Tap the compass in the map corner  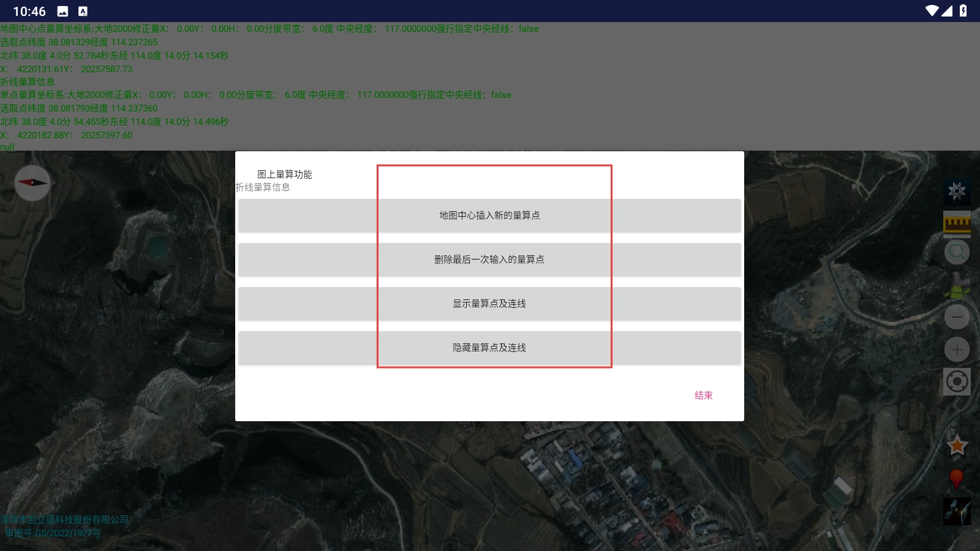[32, 182]
